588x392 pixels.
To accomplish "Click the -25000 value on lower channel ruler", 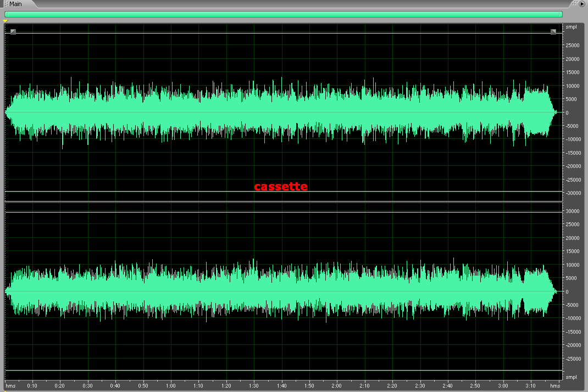I will point(573,359).
